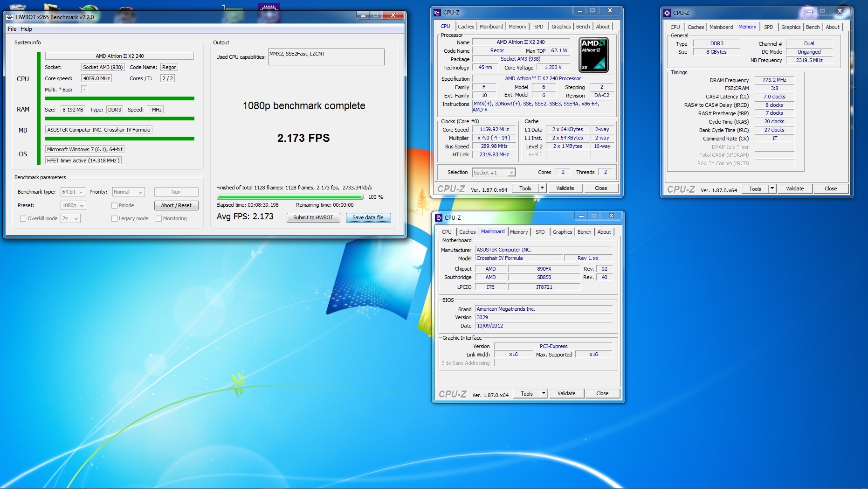
Task: Click the Microsoft Windows 7 OS field
Action: tap(85, 150)
